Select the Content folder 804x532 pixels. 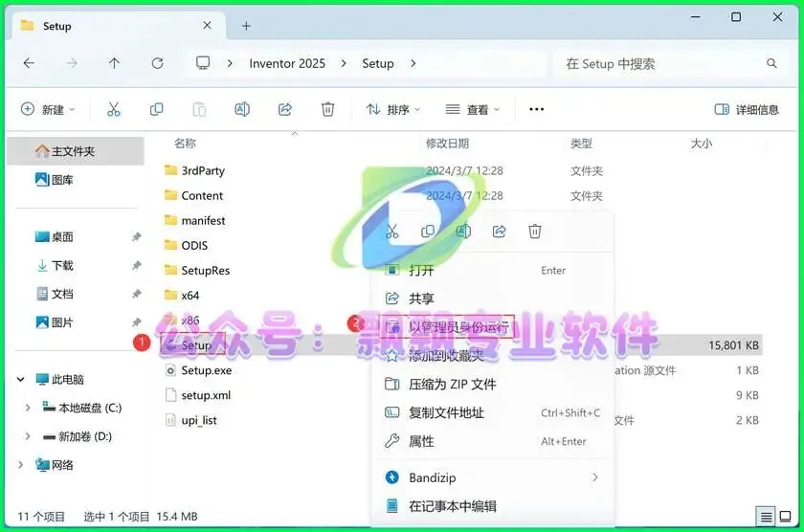193,195
